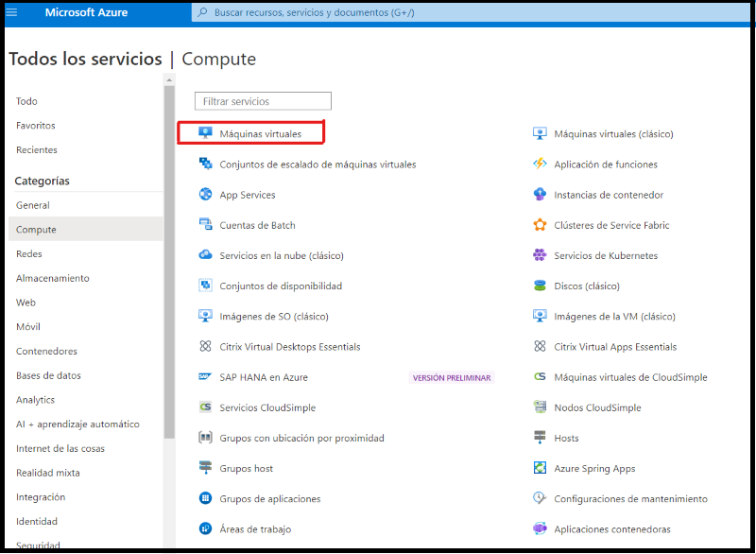Select the Identidad category
Screen dimensions: 756x554
click(x=37, y=521)
